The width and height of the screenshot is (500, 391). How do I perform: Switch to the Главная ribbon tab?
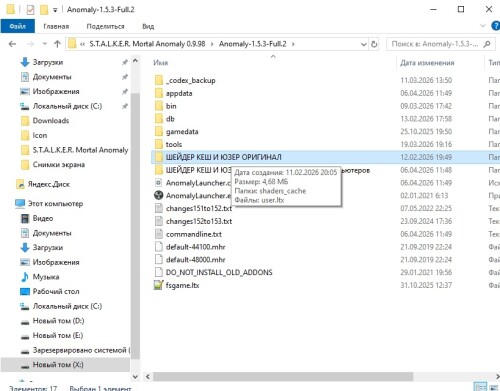point(56,26)
